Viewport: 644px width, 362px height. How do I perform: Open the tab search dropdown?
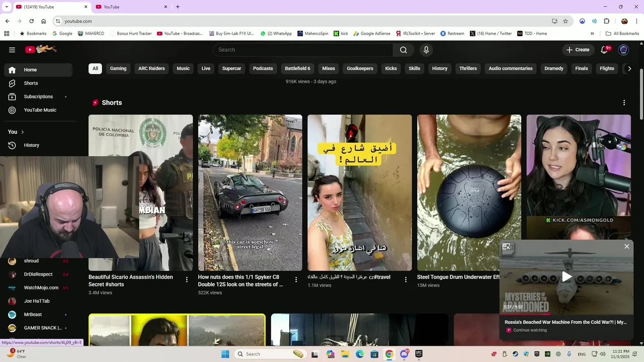(7, 7)
